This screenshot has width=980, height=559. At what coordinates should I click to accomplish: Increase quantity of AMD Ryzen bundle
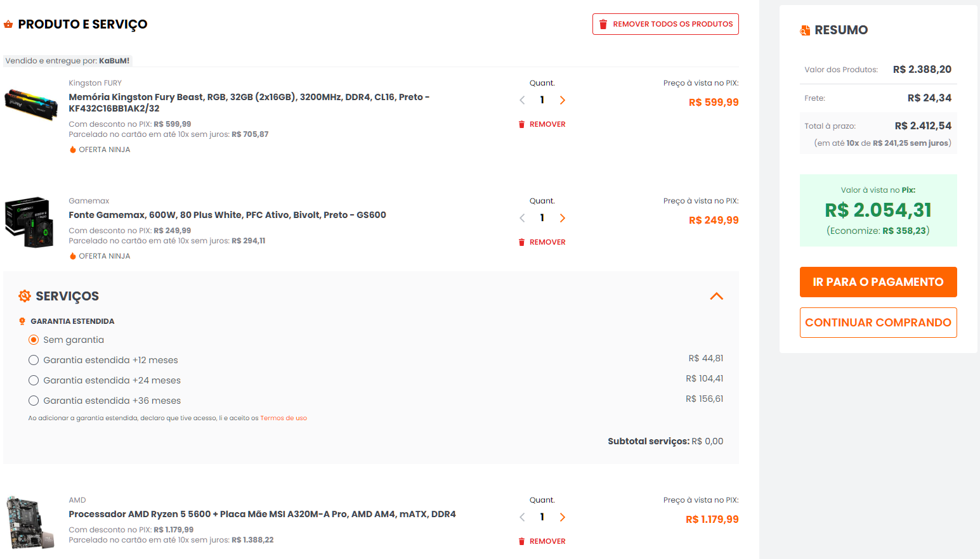coord(563,517)
